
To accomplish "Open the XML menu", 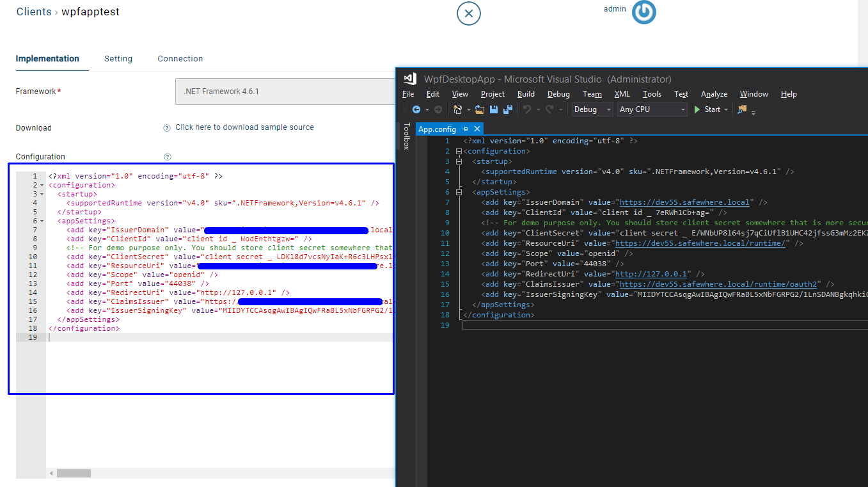I will point(622,94).
